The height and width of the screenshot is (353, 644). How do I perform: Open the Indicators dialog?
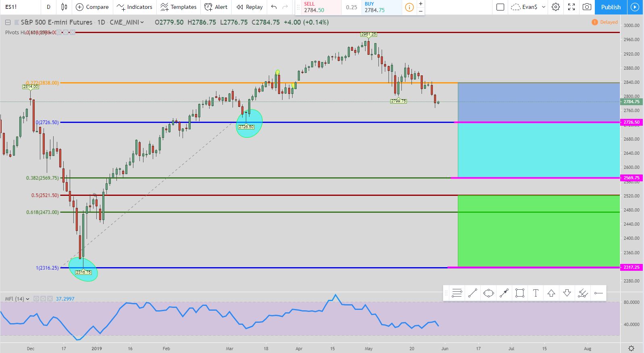[x=135, y=7]
